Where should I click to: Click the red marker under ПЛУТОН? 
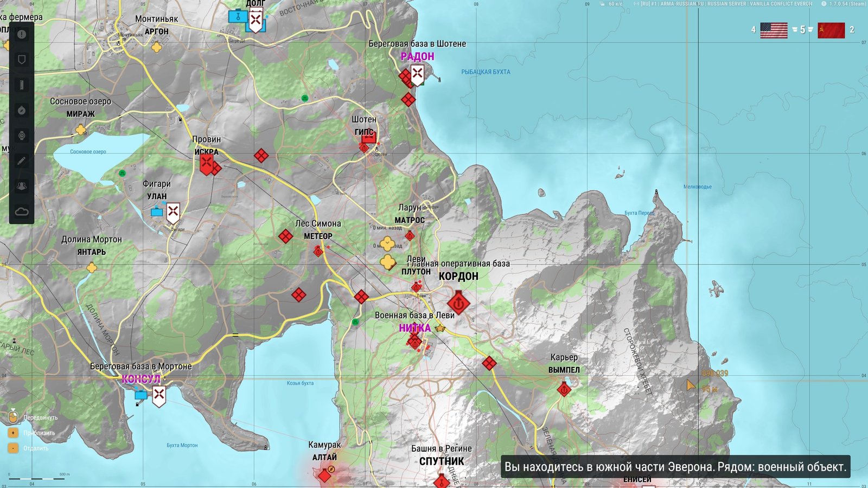coord(416,287)
